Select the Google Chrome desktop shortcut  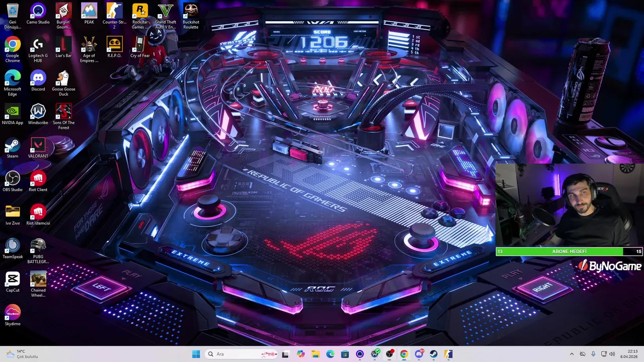coord(13,50)
